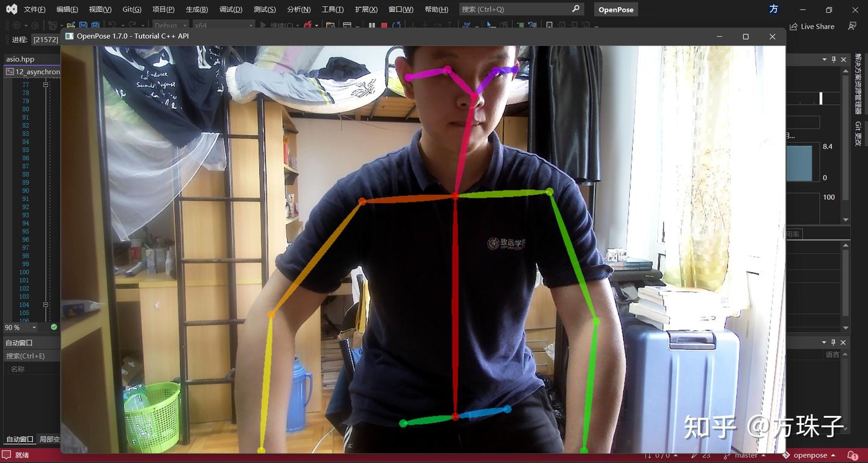Click line number 90 in the editor gutter
The width and height of the screenshot is (868, 463).
pos(25,191)
